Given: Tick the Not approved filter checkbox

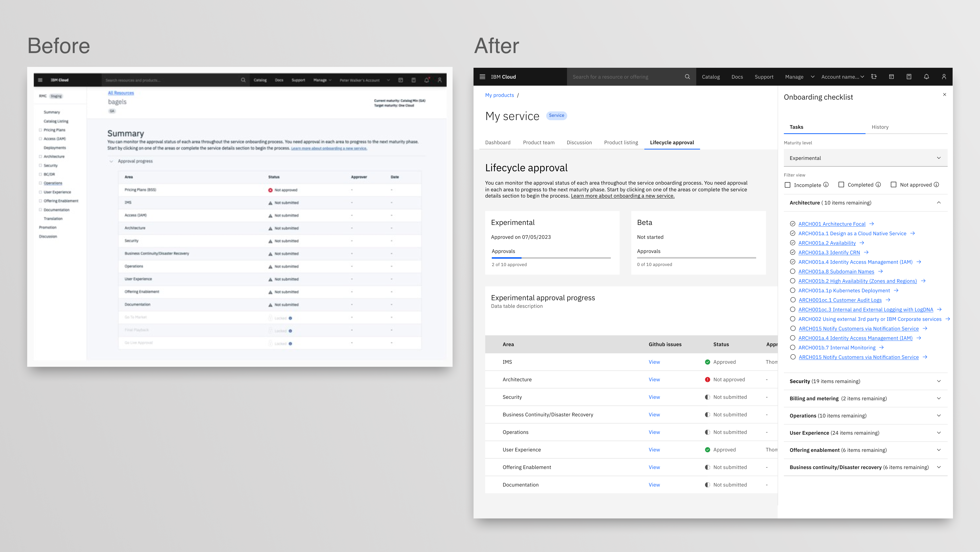Looking at the screenshot, I should pos(894,185).
